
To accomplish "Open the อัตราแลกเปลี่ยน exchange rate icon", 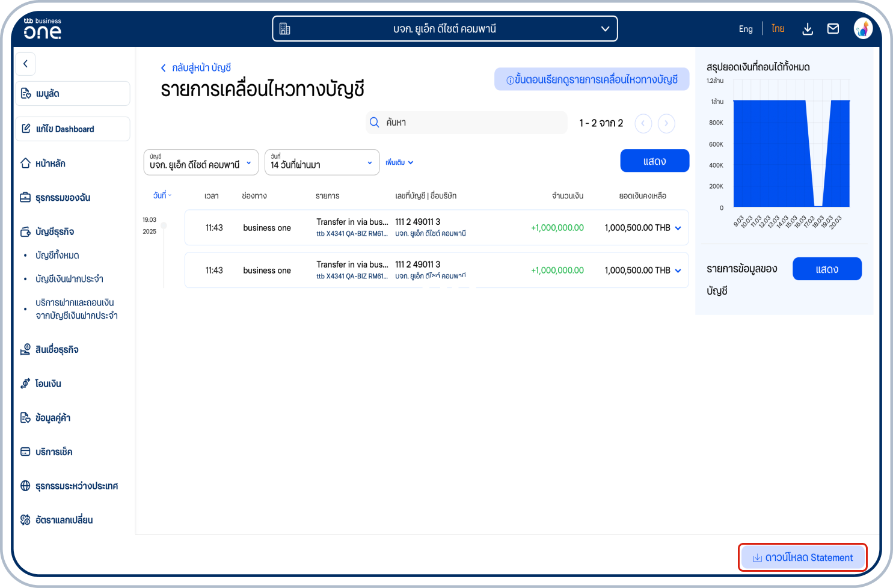I will [25, 519].
